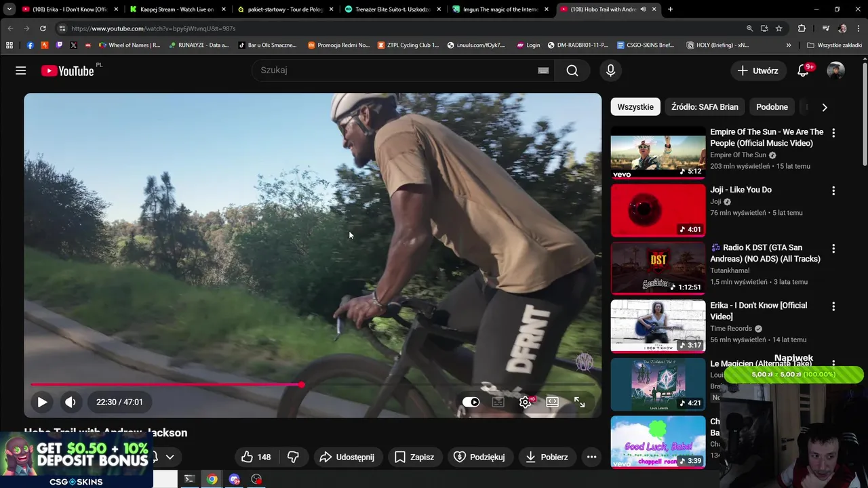
Task: Click the YouTube URL address bar
Action: click(x=400, y=28)
